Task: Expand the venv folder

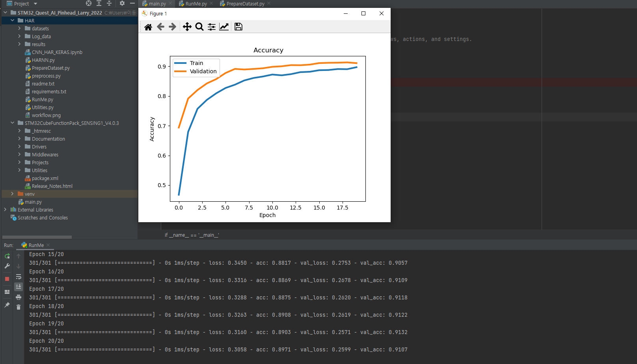Action: 12,194
